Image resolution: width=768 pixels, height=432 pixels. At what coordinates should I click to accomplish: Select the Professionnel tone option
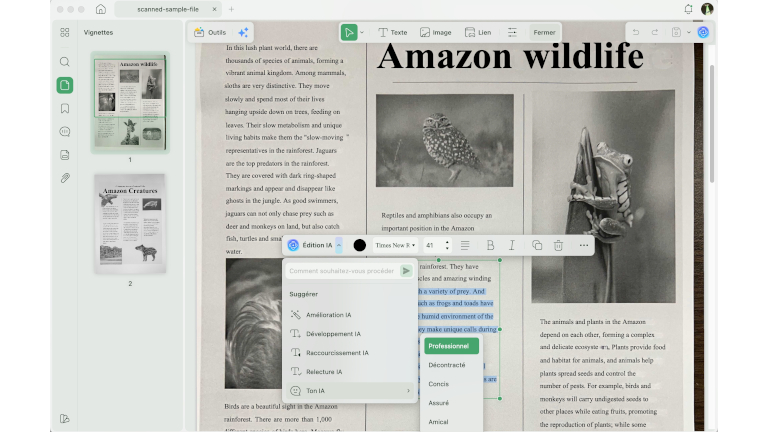452,346
